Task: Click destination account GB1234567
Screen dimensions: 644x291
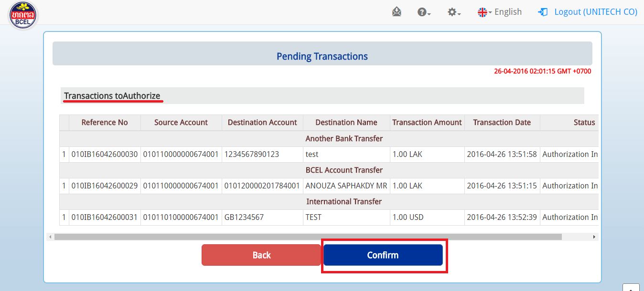Action: [244, 218]
